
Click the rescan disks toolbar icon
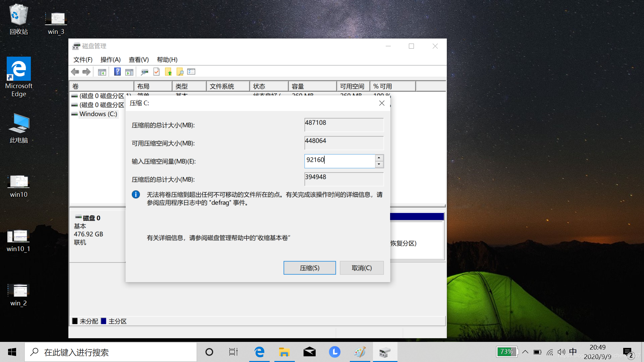point(145,72)
